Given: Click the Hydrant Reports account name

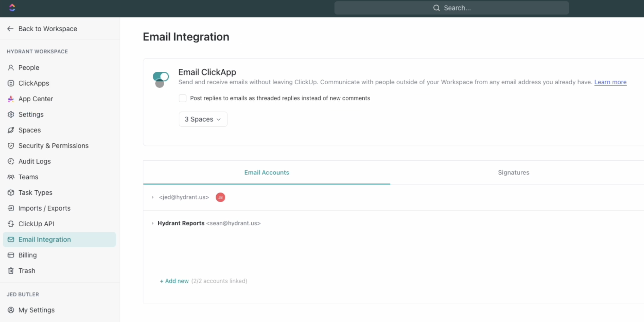Looking at the screenshot, I should 181,223.
